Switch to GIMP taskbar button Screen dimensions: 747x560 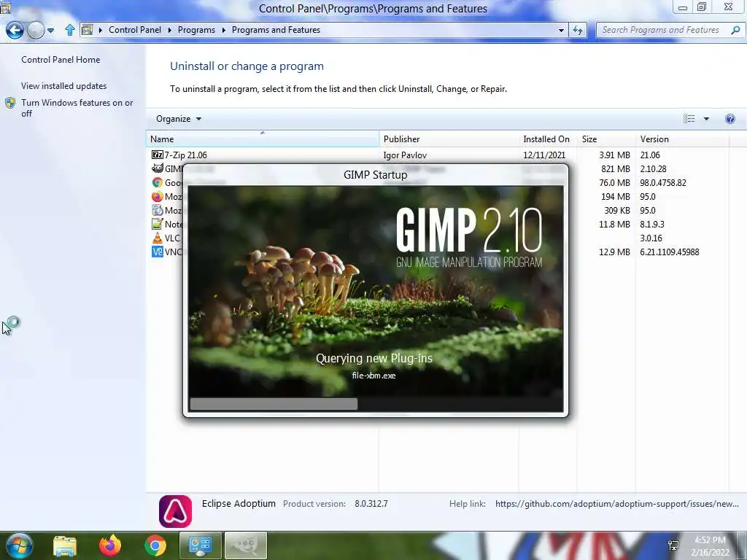[245, 545]
